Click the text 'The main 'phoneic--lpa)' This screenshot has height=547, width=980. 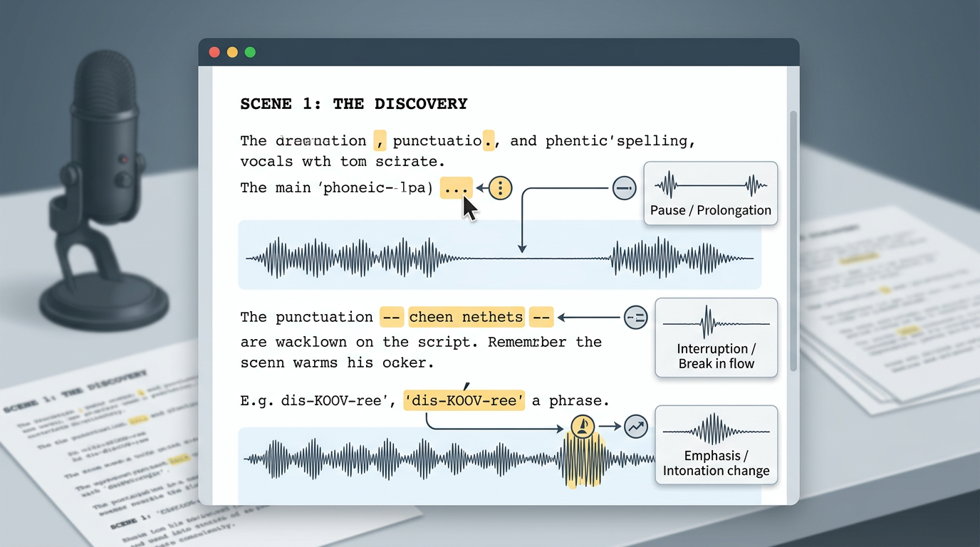pos(337,188)
